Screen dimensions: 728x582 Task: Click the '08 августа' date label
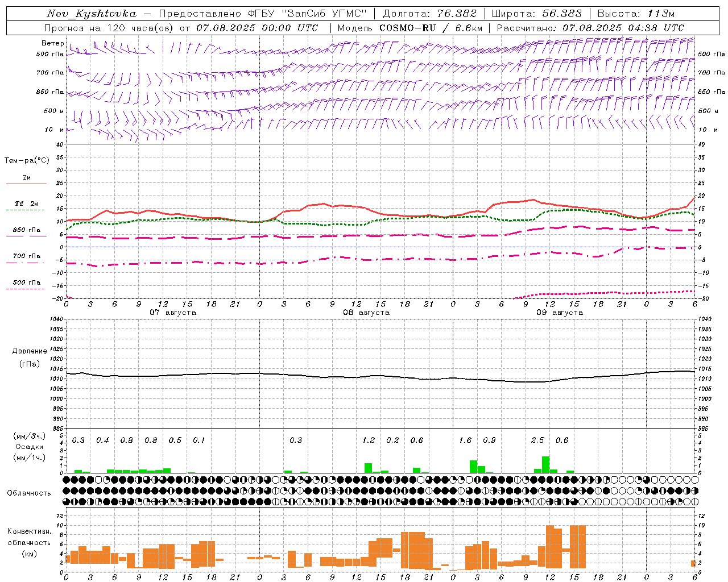(366, 313)
